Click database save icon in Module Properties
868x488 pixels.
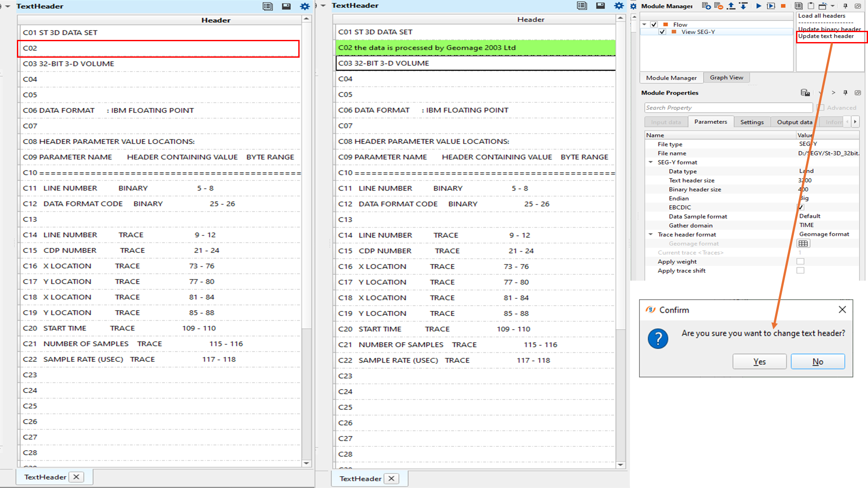pyautogui.click(x=805, y=93)
